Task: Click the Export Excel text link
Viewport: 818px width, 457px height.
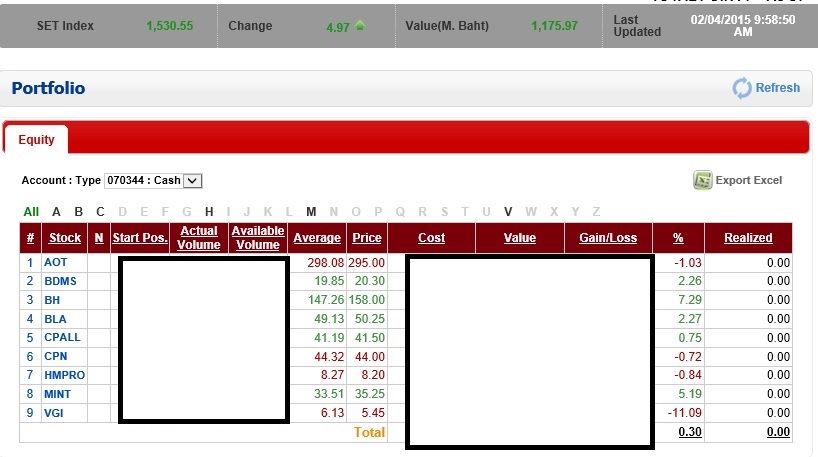Action: [x=749, y=181]
